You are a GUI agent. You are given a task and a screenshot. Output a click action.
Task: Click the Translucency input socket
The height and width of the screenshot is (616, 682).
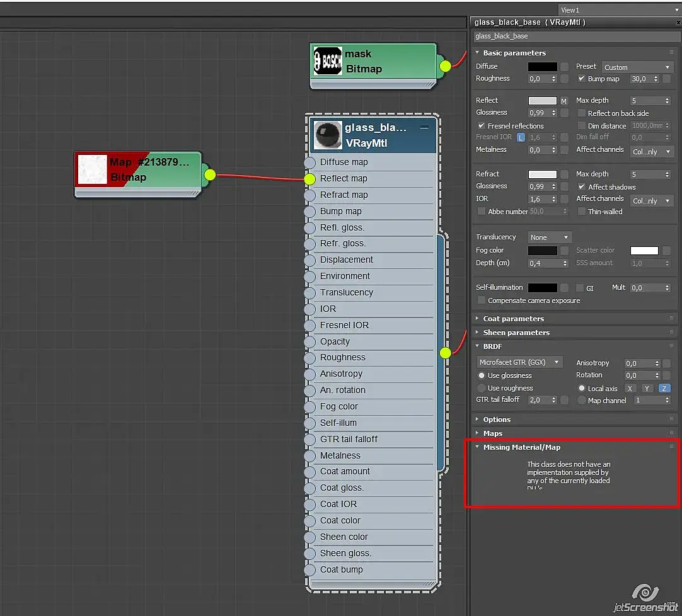[309, 293]
